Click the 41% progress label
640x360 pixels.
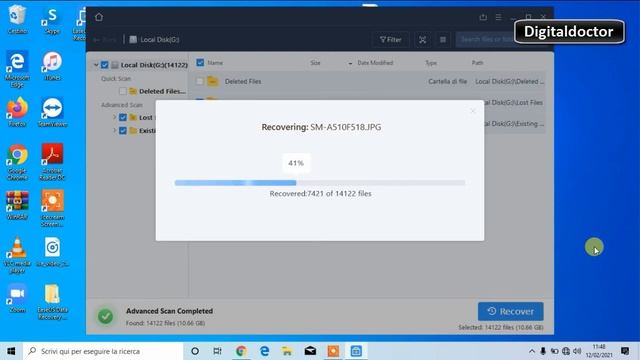tap(296, 163)
